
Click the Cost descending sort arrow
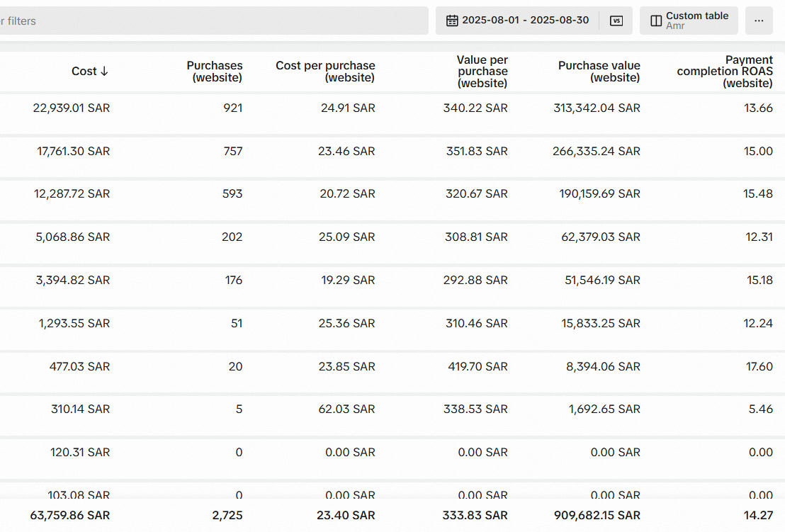[x=104, y=71]
